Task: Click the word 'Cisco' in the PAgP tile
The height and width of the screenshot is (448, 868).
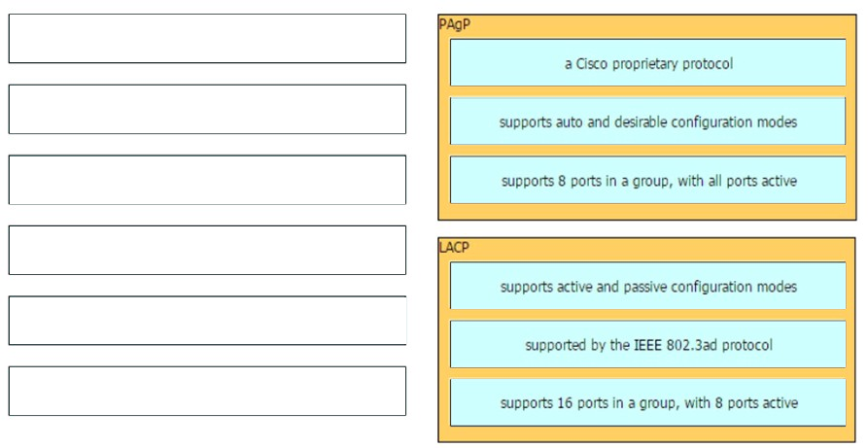Action: click(x=592, y=63)
